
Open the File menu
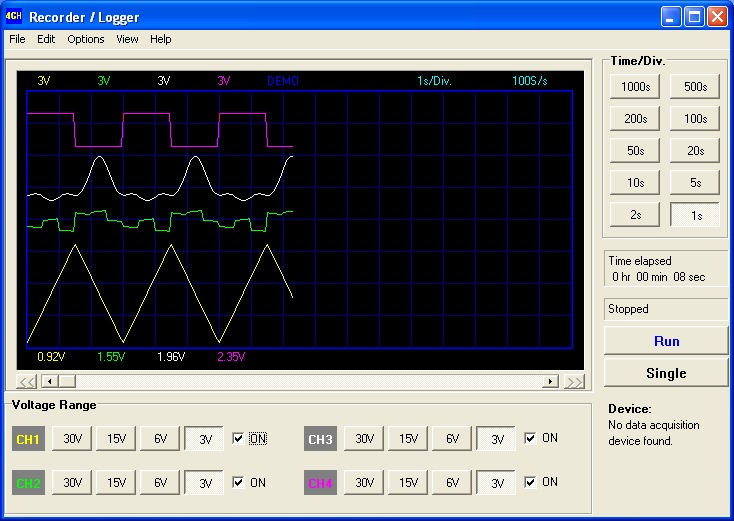(17, 39)
